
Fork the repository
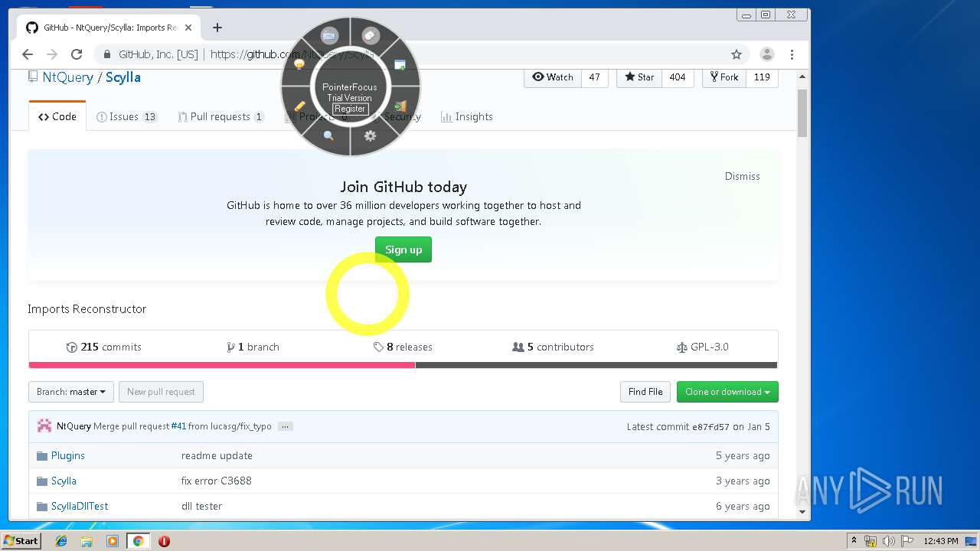point(724,77)
